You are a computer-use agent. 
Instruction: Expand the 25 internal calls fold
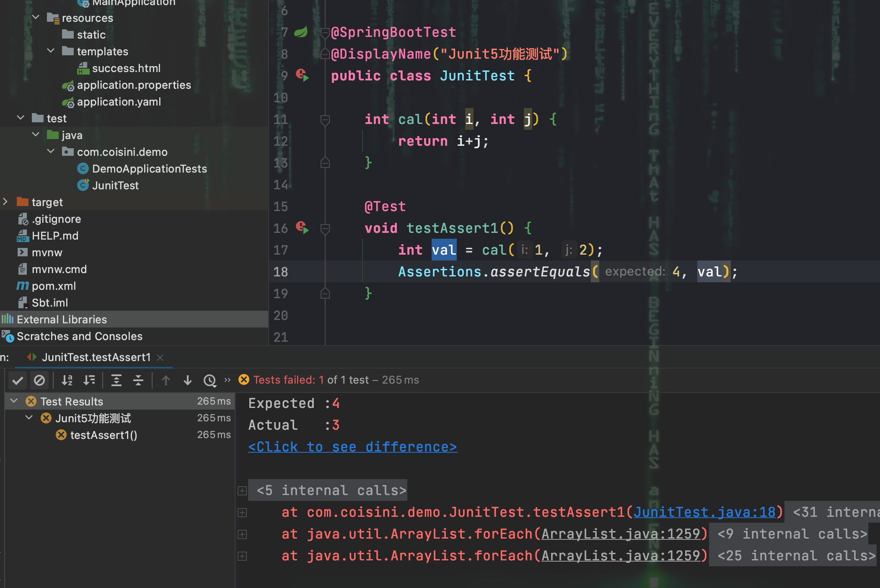[x=793, y=556]
